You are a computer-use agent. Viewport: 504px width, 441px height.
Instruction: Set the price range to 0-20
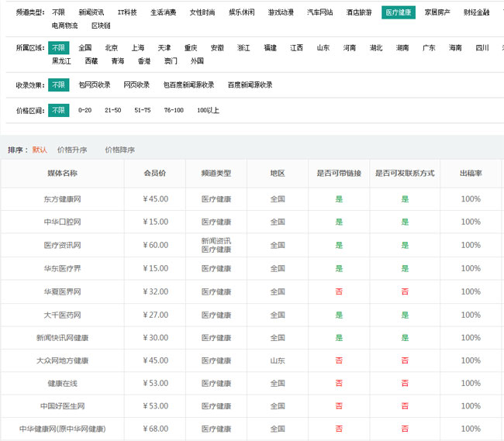(85, 110)
